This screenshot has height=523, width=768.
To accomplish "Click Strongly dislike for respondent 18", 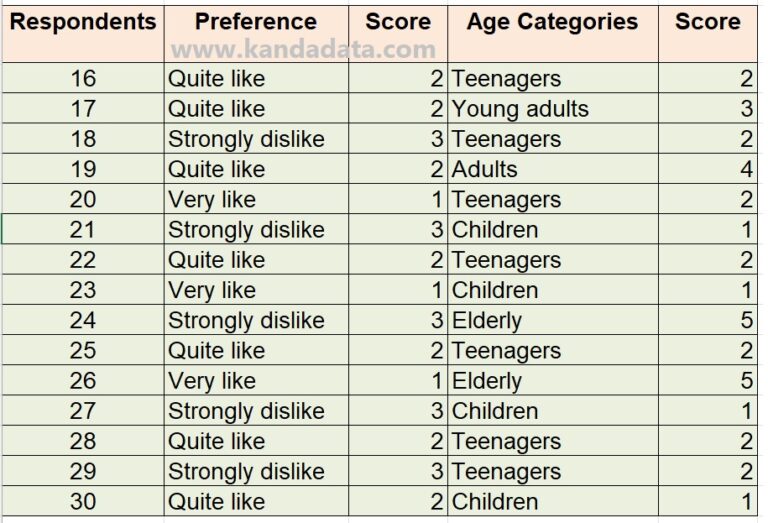I will pyautogui.click(x=246, y=139).
